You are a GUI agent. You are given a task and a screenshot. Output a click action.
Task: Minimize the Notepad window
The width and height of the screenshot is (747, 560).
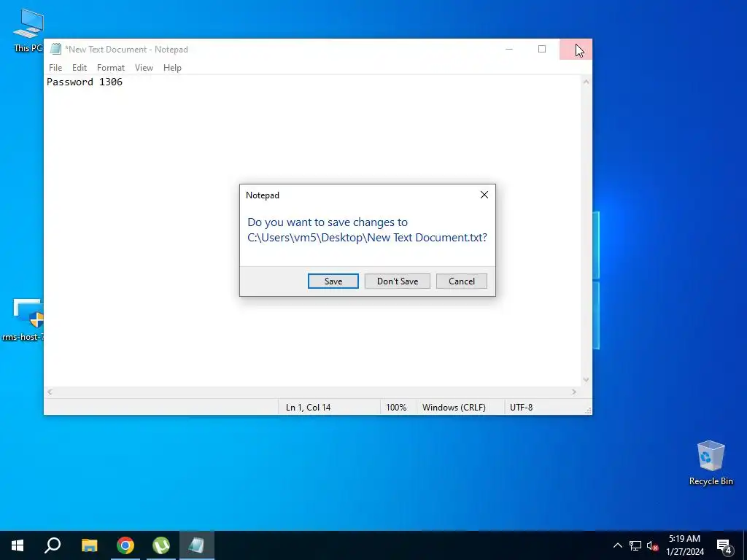tap(508, 49)
